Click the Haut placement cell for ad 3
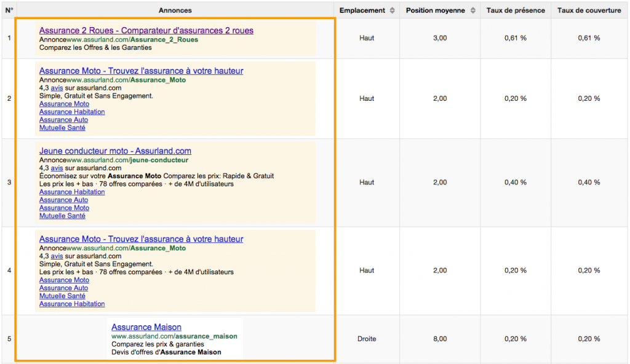This screenshot has height=364, width=630. click(367, 183)
